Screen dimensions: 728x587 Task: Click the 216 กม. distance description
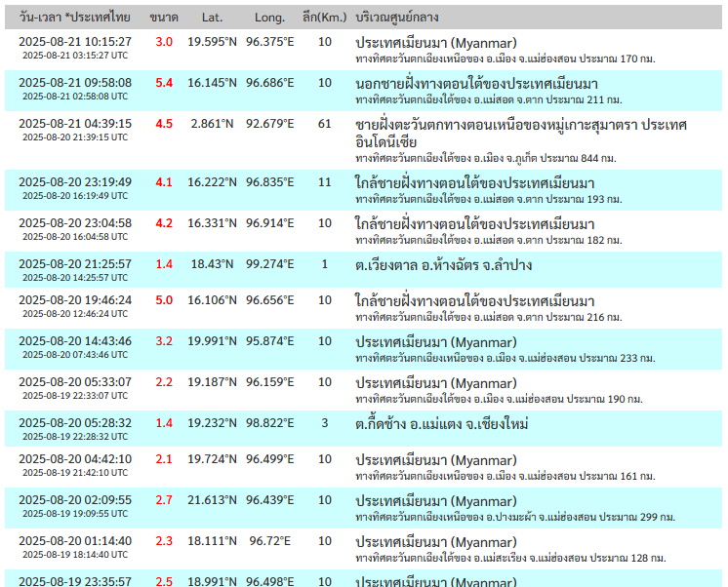point(489,317)
